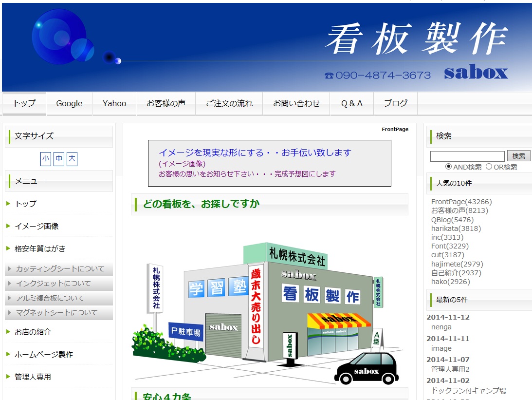The height and width of the screenshot is (400, 532).
Task: Click the sabox logo in header
Action: coord(476,72)
